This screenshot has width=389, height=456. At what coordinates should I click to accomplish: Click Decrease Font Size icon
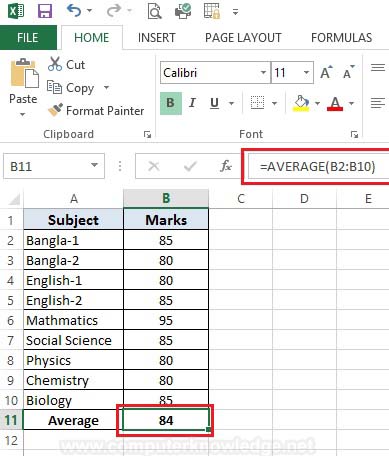click(348, 72)
